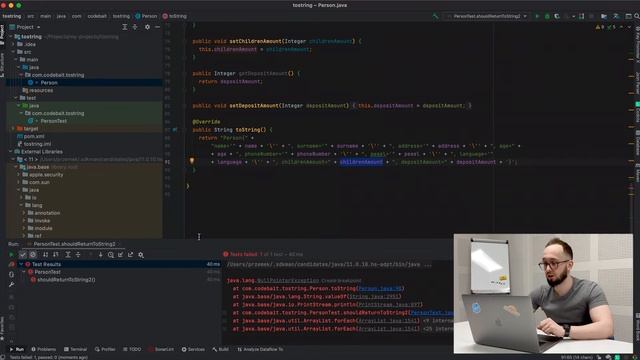Click the yellow warnings indicator in editor corner

pos(600,27)
